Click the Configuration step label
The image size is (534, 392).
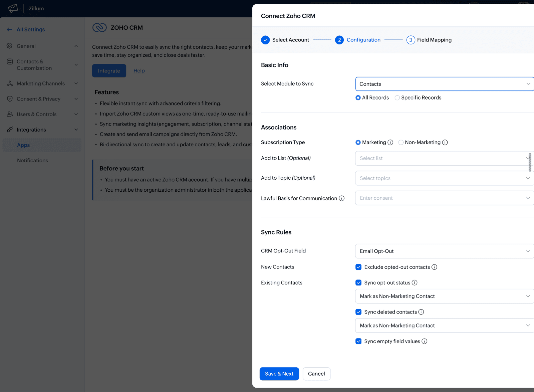click(x=363, y=40)
